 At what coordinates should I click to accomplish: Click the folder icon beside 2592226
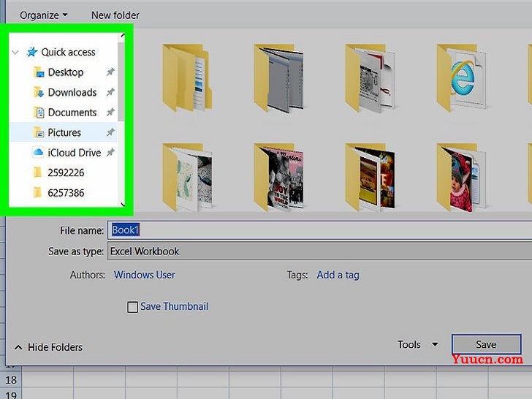38,172
